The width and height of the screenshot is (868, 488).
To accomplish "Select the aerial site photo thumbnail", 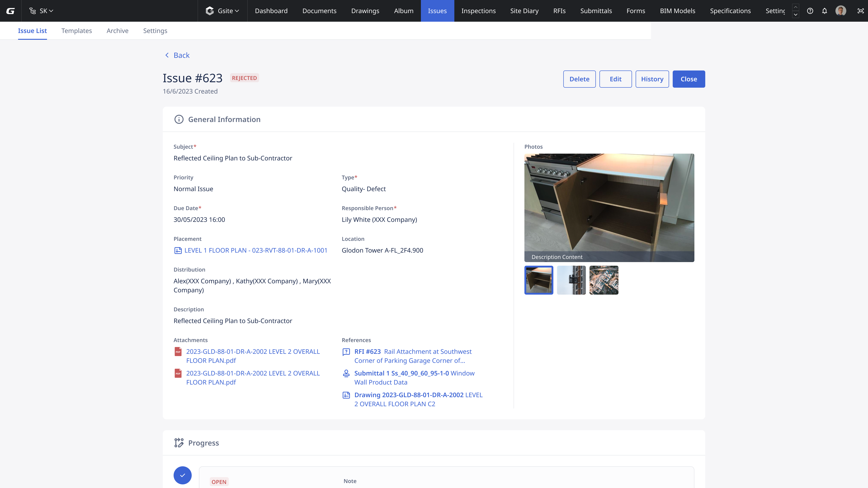I will (x=604, y=280).
